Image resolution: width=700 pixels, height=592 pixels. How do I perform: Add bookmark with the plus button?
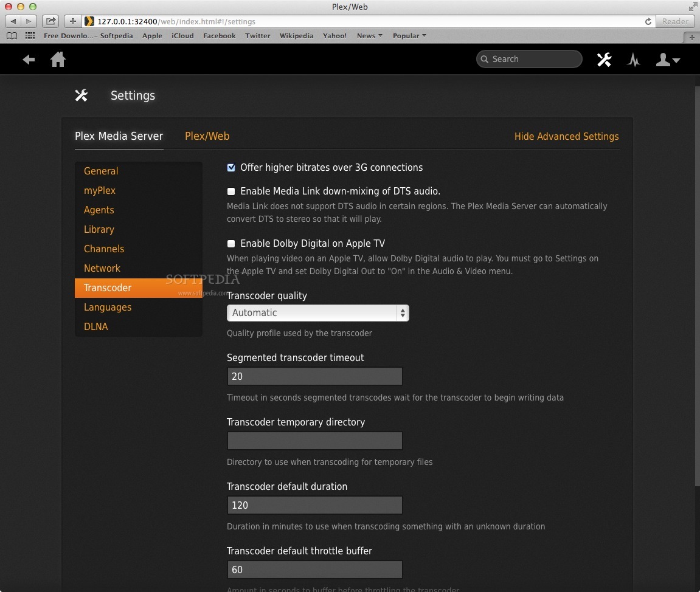[x=73, y=21]
